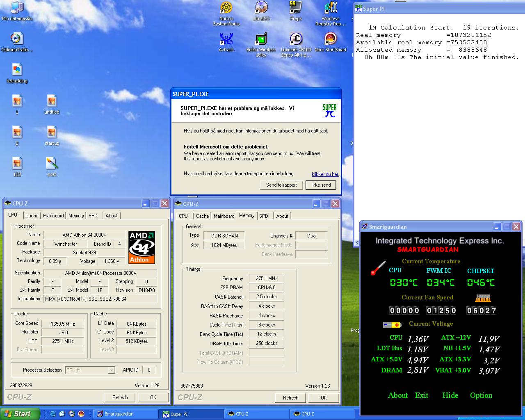525x420 pixels.
Task: Click Refresh in the Memory CPU-Z window
Action: click(290, 397)
